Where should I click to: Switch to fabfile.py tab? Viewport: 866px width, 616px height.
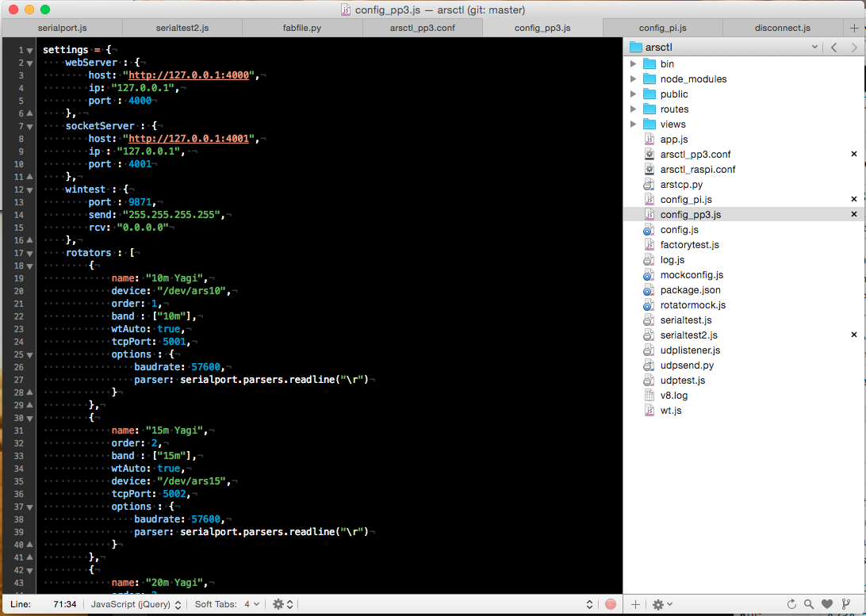point(302,28)
